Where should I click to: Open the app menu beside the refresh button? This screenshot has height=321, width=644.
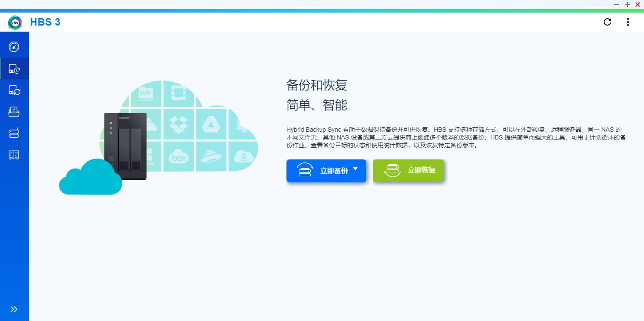pyautogui.click(x=628, y=22)
